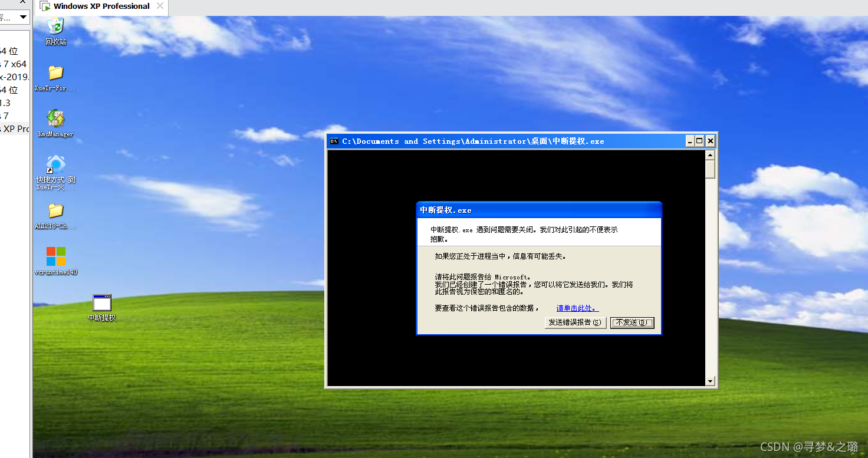Click 发送错误报告(S) button

click(575, 322)
